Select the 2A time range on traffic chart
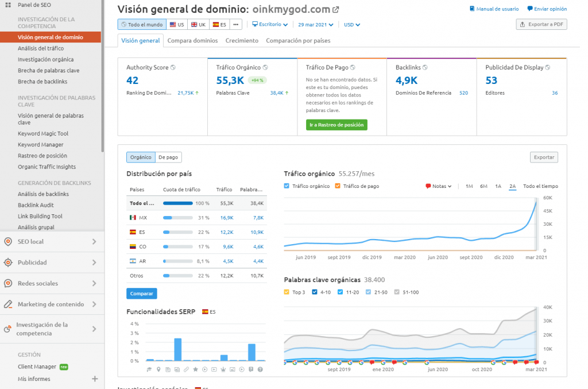588x389 pixels. (513, 186)
